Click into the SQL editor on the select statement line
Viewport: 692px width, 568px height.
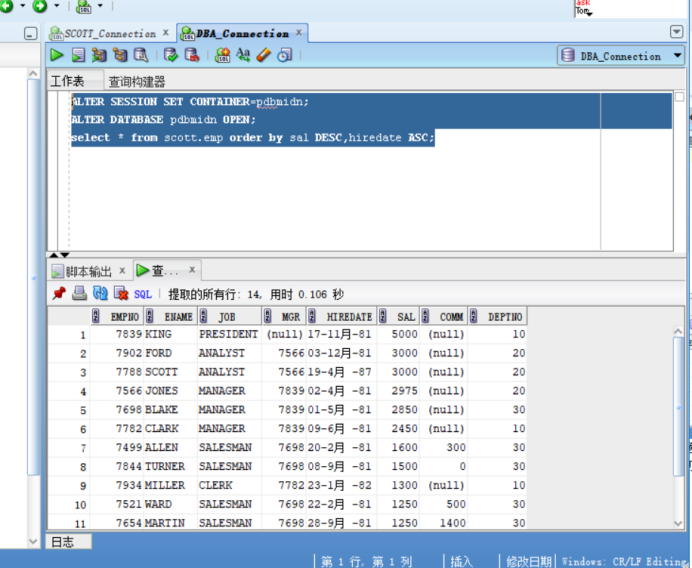coord(252,138)
